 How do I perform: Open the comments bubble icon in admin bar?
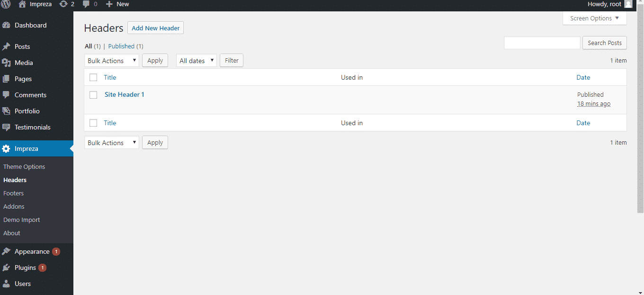86,4
